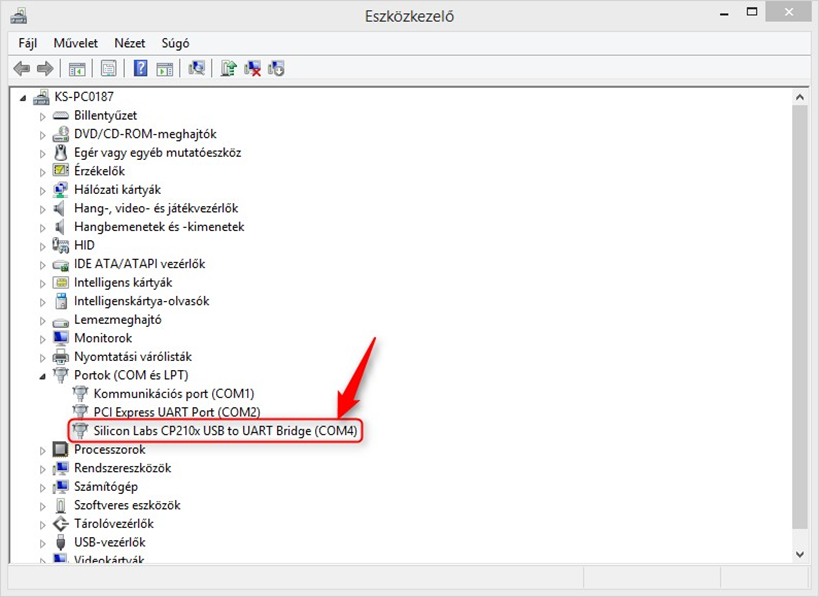Expand the Lemezmeghajtó category
819x597 pixels.
pyautogui.click(x=43, y=321)
